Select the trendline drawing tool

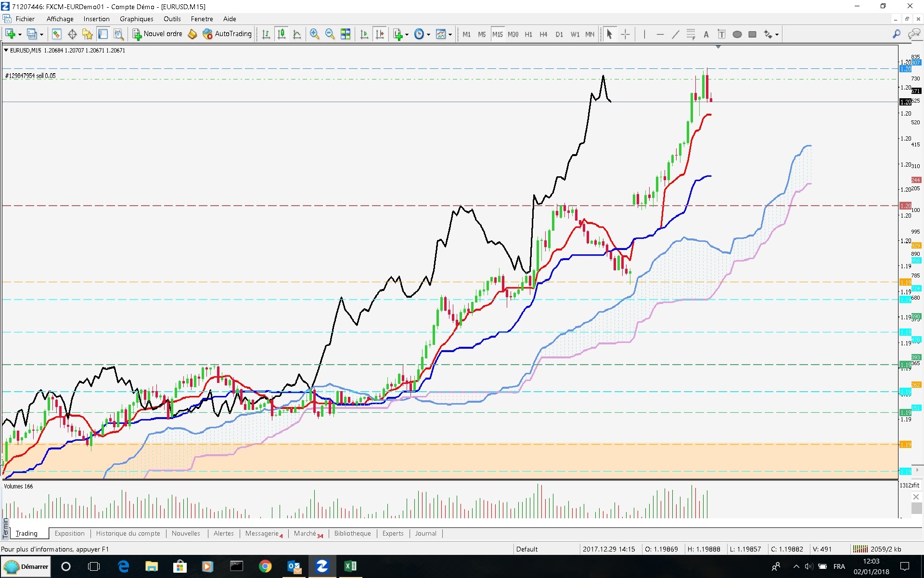(x=675, y=34)
